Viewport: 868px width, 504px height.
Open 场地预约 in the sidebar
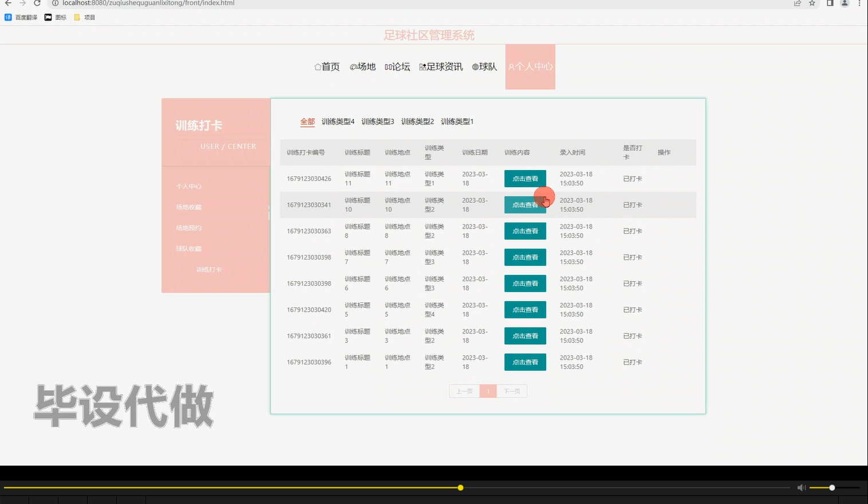[x=188, y=228]
